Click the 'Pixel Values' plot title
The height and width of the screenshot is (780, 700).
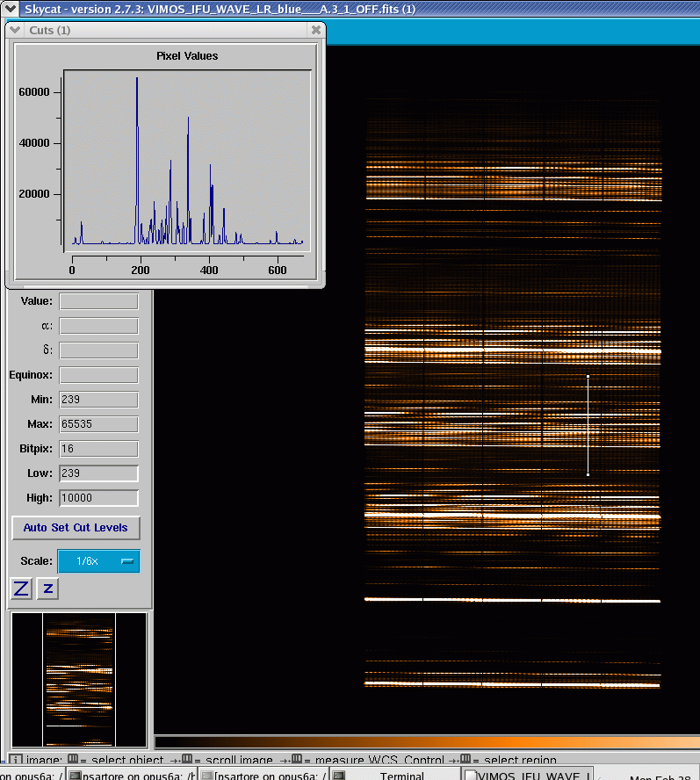click(187, 55)
